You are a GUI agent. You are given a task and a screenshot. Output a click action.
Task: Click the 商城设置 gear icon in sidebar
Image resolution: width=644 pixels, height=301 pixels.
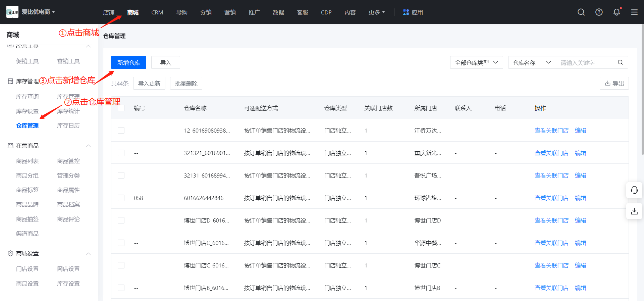pyautogui.click(x=10, y=253)
